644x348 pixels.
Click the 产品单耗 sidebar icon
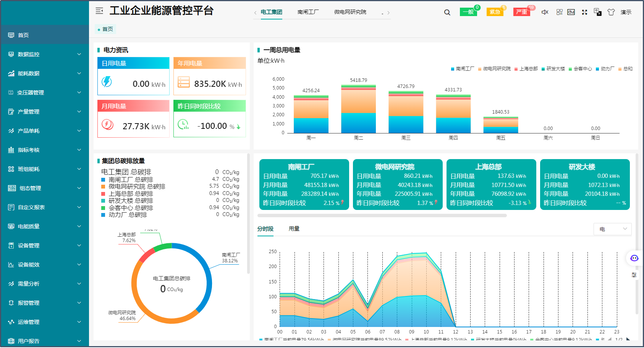point(11,131)
